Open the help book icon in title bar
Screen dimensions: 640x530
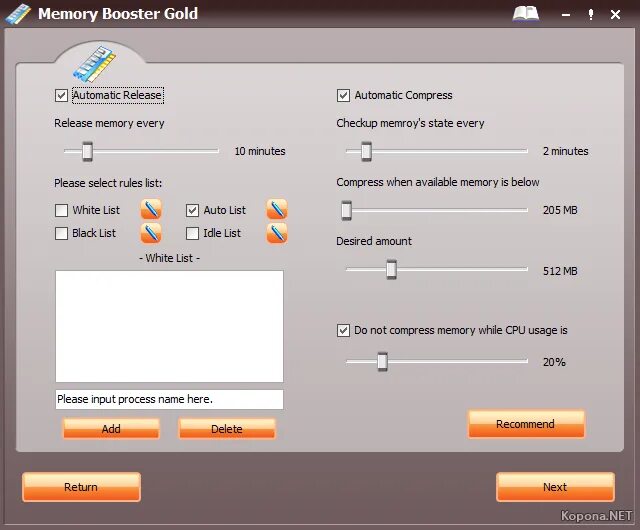pyautogui.click(x=525, y=14)
